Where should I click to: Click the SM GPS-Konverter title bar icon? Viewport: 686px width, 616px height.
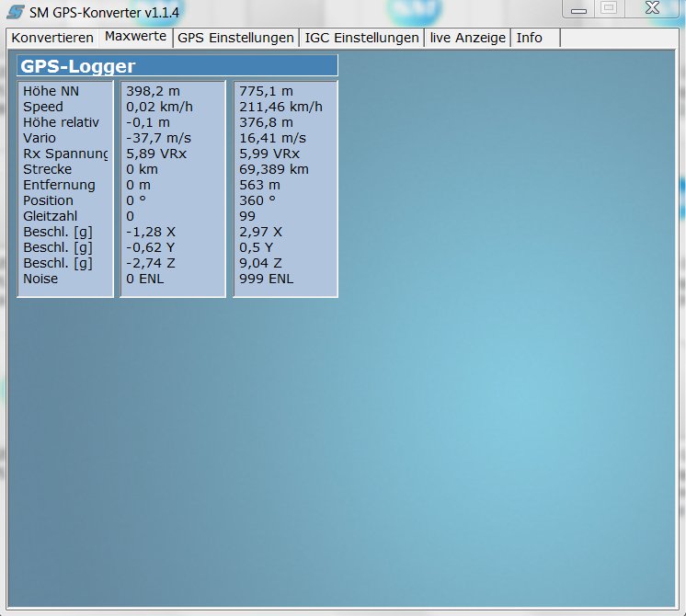coord(16,11)
